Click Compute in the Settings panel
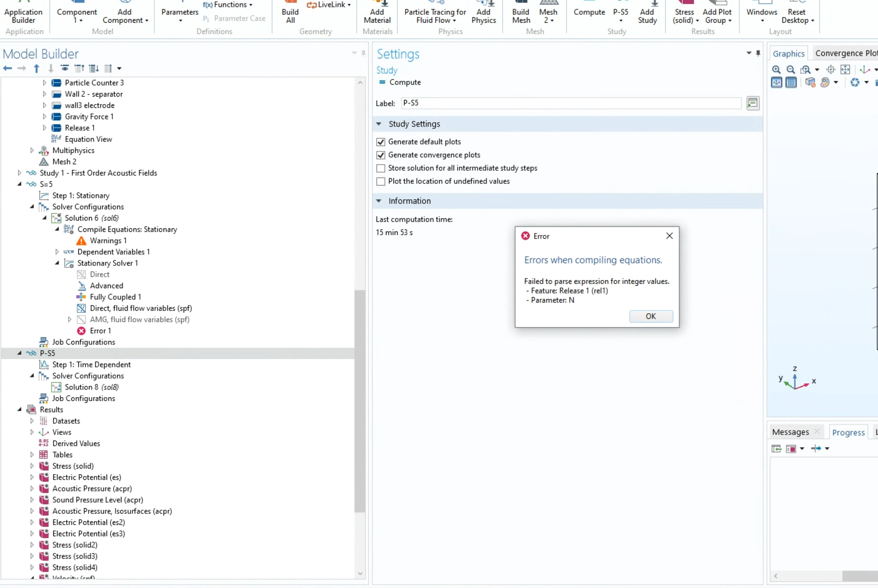This screenshot has height=588, width=878. [x=404, y=82]
